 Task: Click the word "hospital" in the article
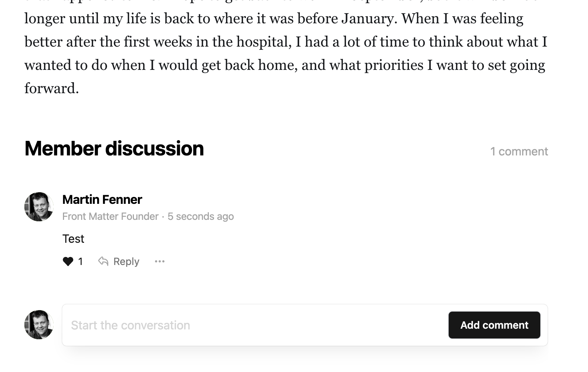pos(263,42)
